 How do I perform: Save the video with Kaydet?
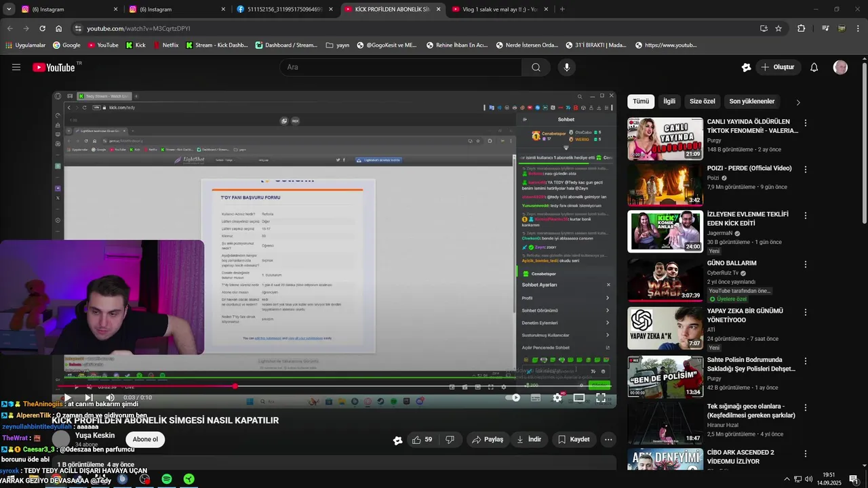pos(573,439)
